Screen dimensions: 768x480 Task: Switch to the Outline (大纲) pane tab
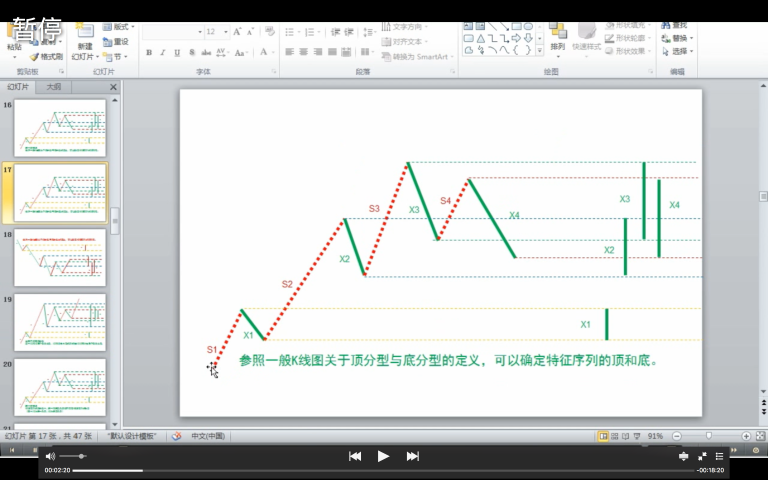pyautogui.click(x=53, y=87)
